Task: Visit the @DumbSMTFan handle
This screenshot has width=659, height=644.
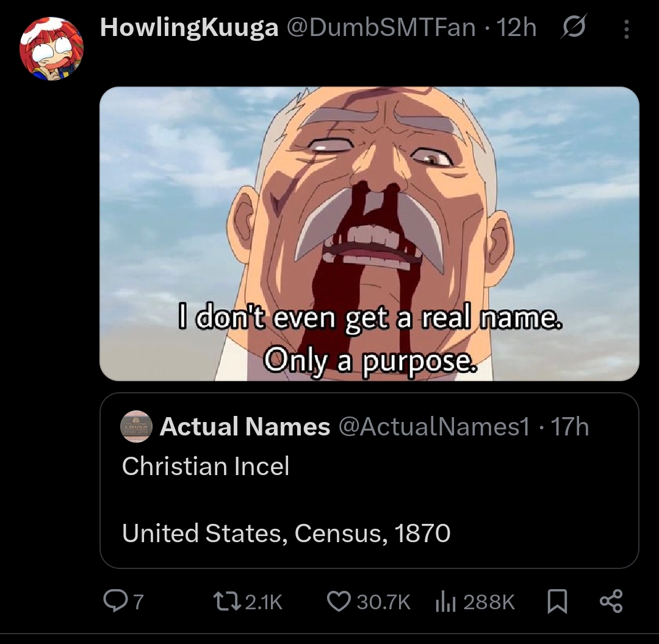Action: point(381,27)
